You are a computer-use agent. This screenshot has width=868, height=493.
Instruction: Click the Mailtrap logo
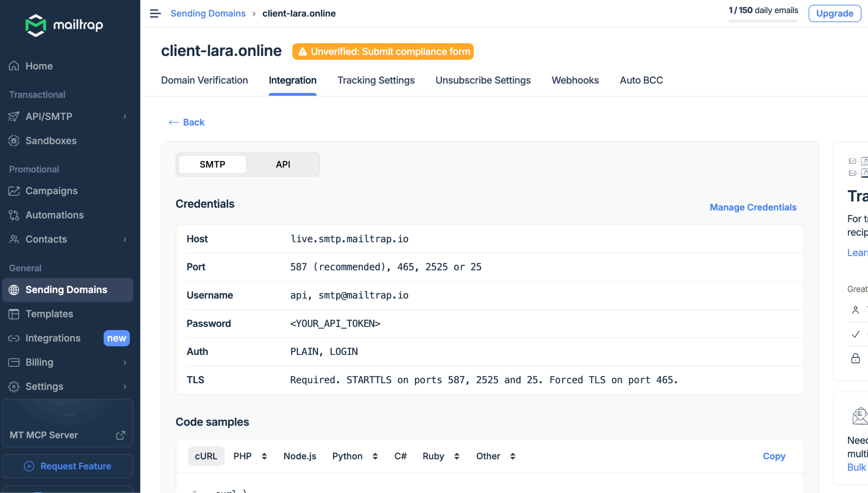(64, 25)
